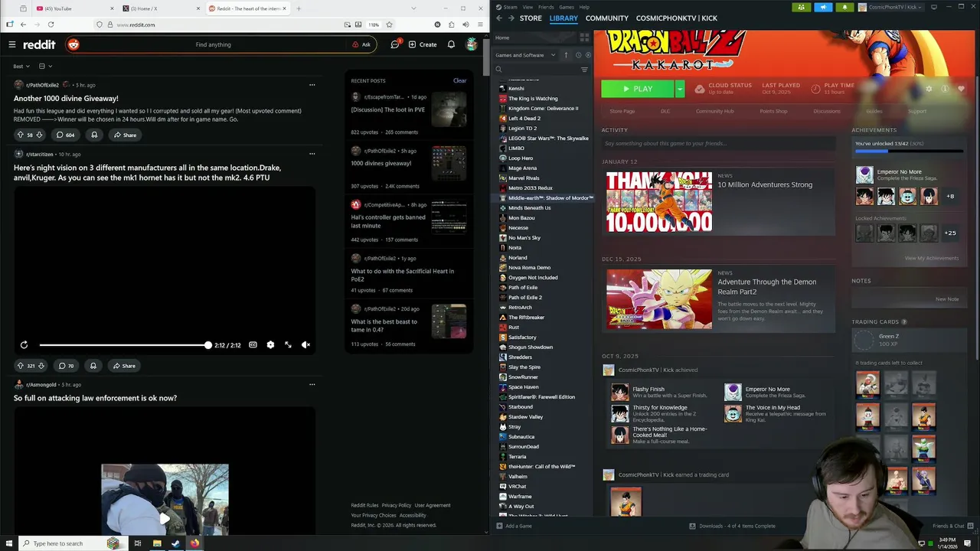Open Steam STORE tab
The width and height of the screenshot is (980, 551).
[531, 18]
